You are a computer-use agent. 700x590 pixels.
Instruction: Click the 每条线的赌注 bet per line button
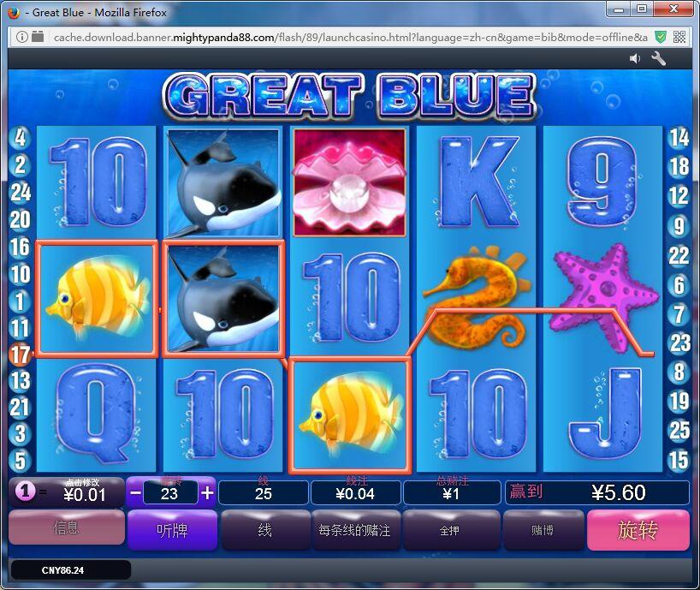356,530
